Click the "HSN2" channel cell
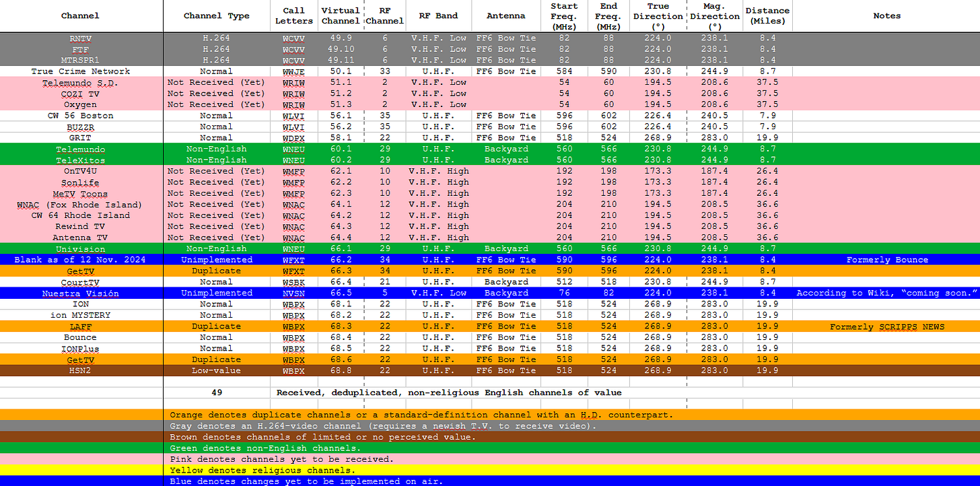This screenshot has width=980, height=486. click(x=80, y=371)
